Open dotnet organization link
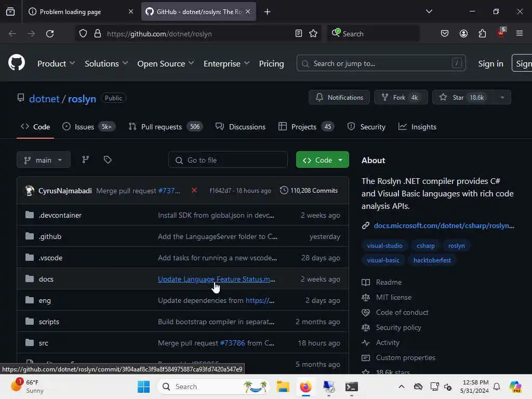The width and height of the screenshot is (532, 399). point(44,99)
